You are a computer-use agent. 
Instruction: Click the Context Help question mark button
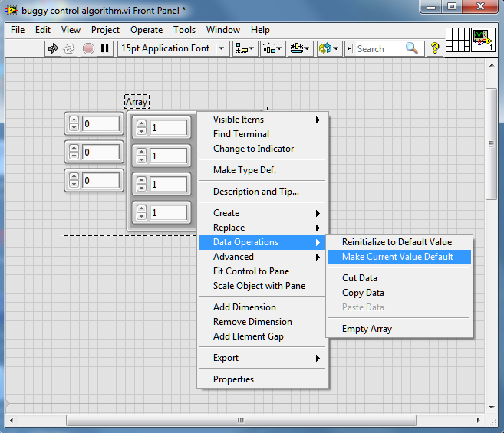tap(435, 49)
